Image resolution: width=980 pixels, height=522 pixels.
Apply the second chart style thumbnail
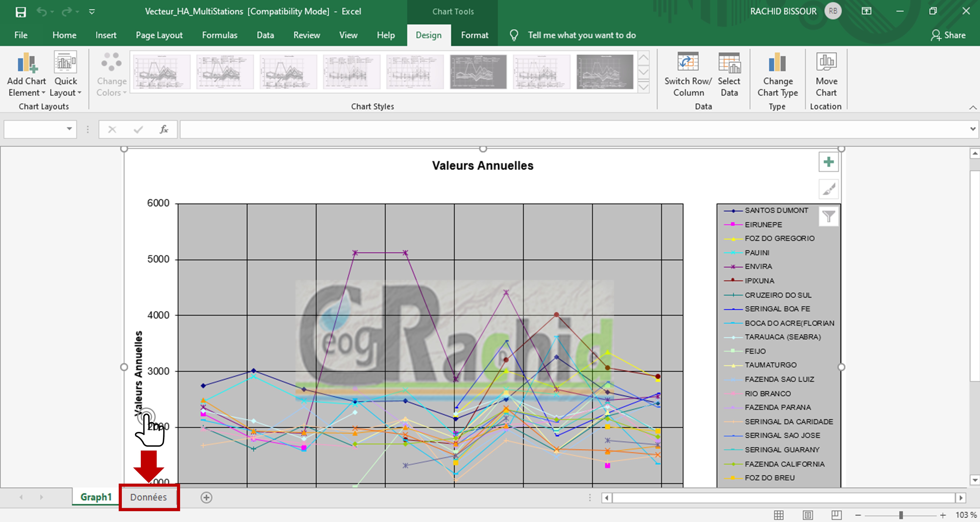(225, 71)
